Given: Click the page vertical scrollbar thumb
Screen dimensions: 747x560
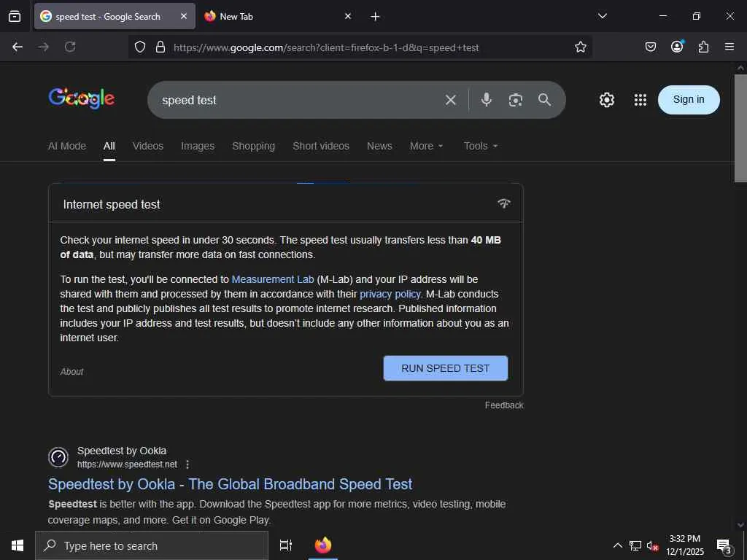Looking at the screenshot, I should (x=740, y=128).
